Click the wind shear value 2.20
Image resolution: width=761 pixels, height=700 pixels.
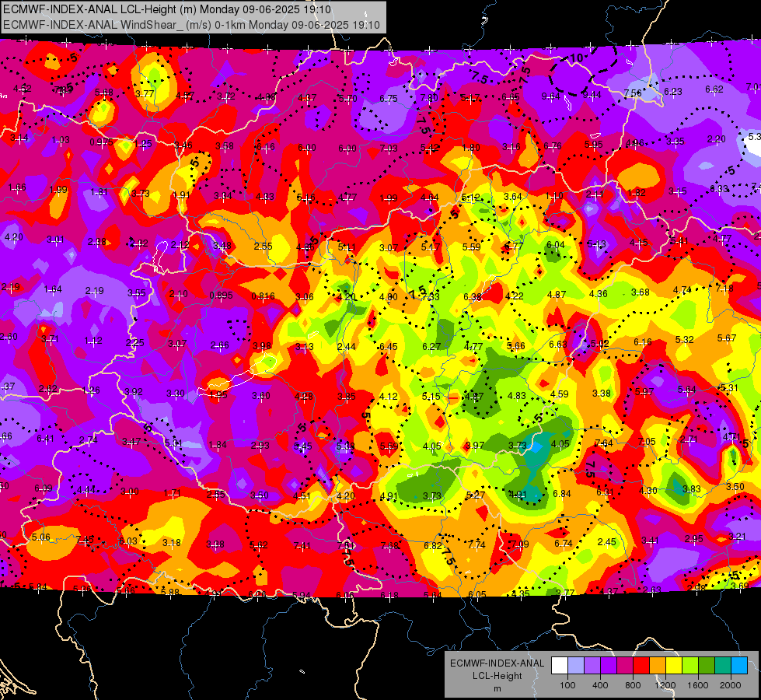coord(716,139)
